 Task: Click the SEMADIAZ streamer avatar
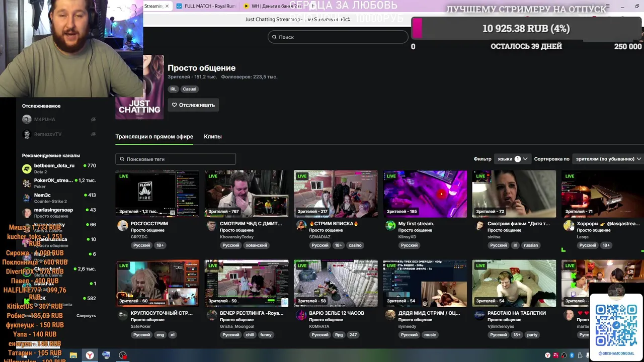click(301, 225)
